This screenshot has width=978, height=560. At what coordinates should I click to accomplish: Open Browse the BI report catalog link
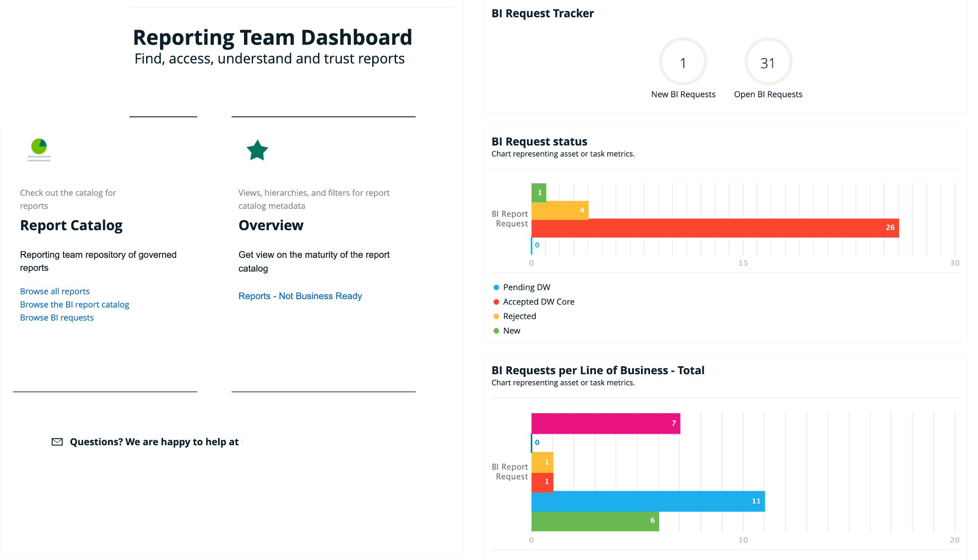tap(75, 304)
